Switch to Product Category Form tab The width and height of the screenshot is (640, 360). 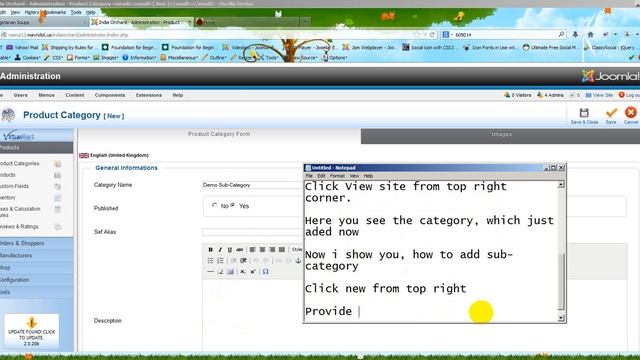coord(219,134)
